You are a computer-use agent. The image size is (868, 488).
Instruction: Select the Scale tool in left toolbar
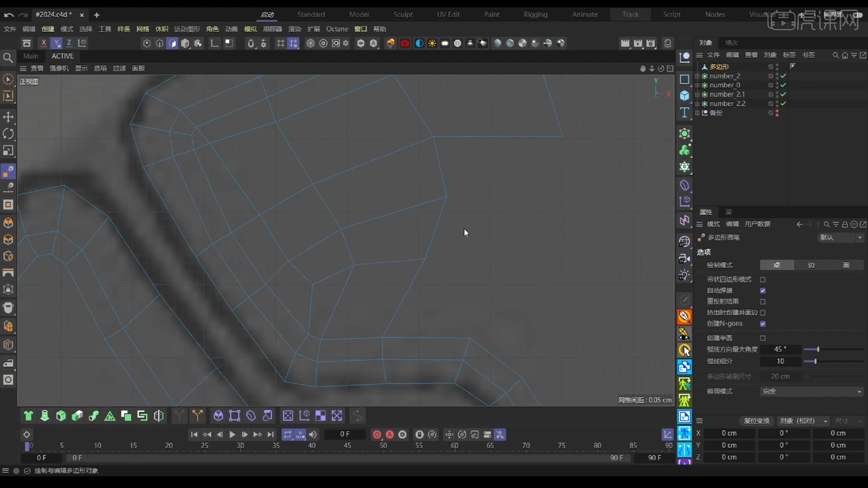point(8,150)
